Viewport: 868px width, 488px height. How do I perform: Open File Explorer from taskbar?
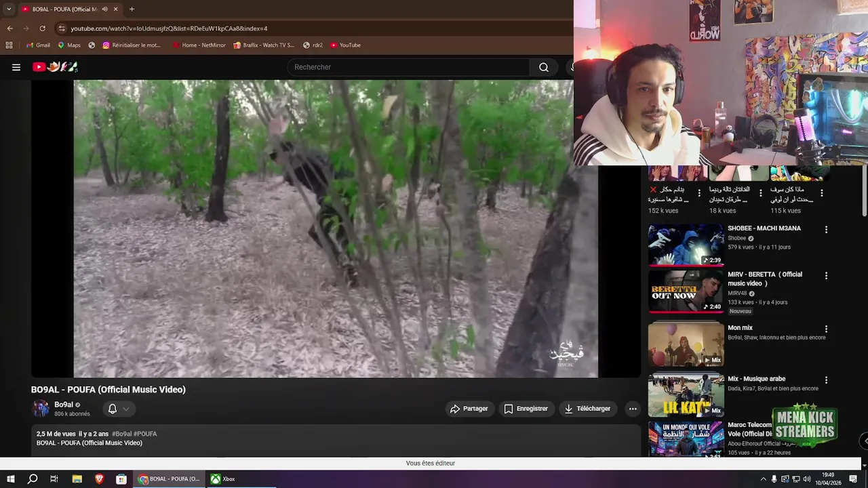point(77,479)
